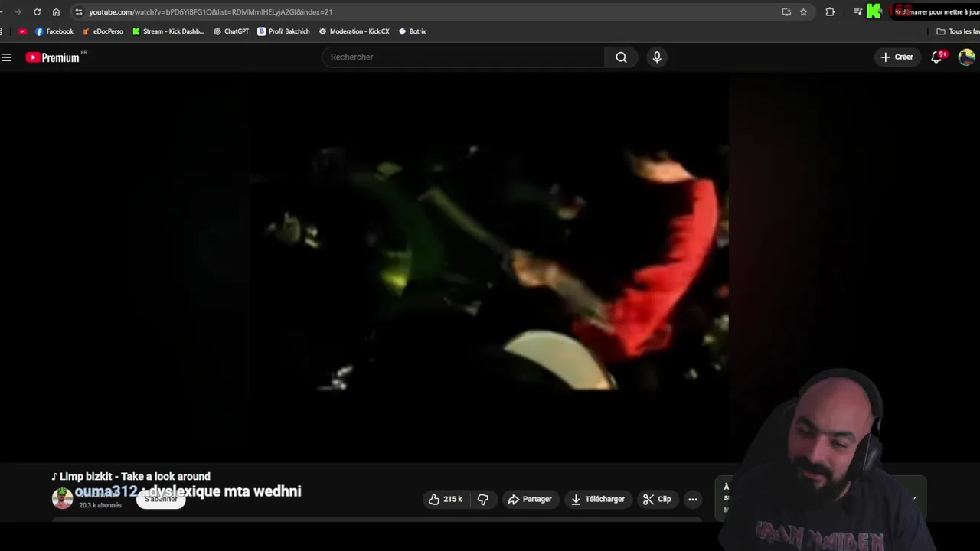
Task: Open the Facebook bookmark
Action: coord(54,31)
